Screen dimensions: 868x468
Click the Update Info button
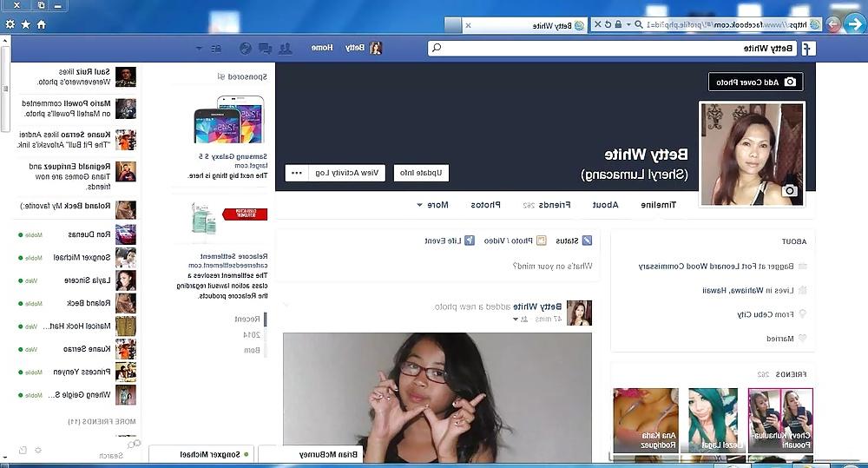(x=421, y=173)
